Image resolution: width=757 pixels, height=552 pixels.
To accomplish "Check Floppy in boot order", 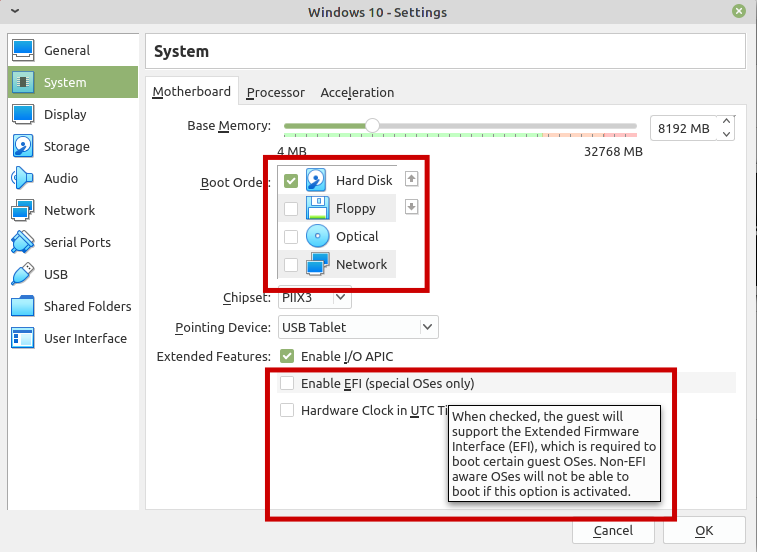I will pos(291,209).
